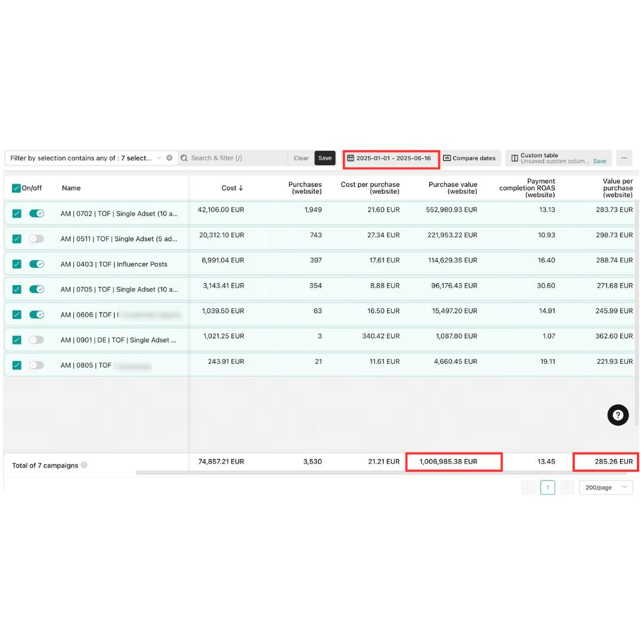
Task: Toggle the select-all checkbox in header
Action: coord(16,188)
